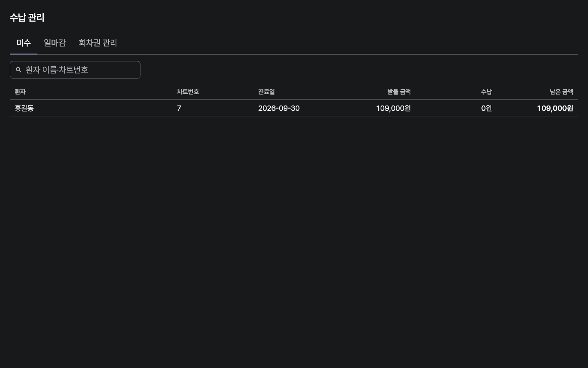Click the 받을 금액 column header
The width and height of the screenshot is (588, 368).
[x=399, y=92]
